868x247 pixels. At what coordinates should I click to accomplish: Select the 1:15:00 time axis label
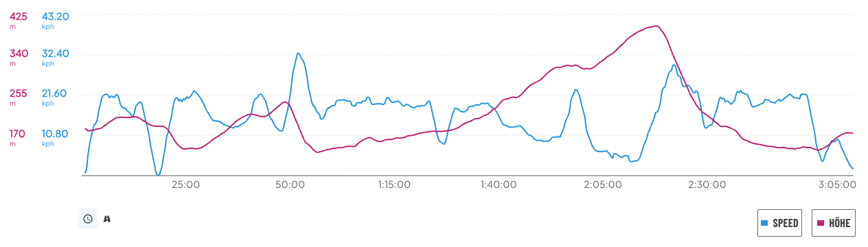393,185
